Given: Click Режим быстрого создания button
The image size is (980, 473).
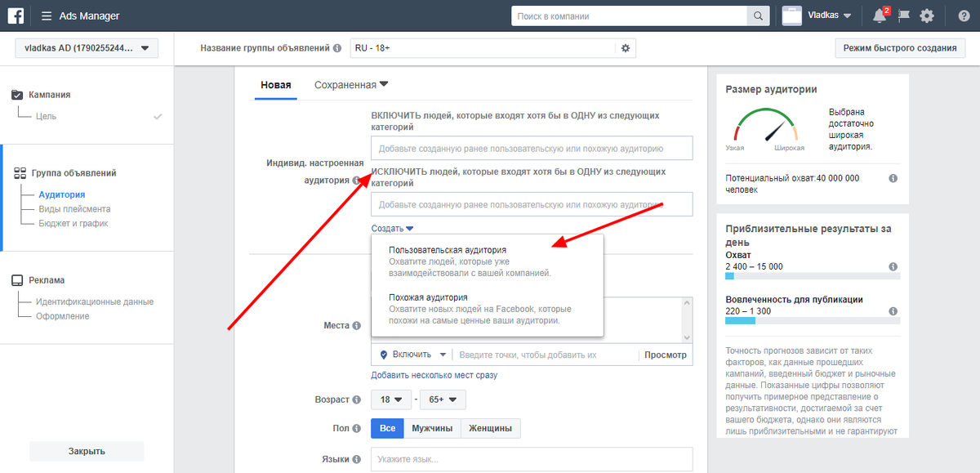Looking at the screenshot, I should pyautogui.click(x=900, y=48).
